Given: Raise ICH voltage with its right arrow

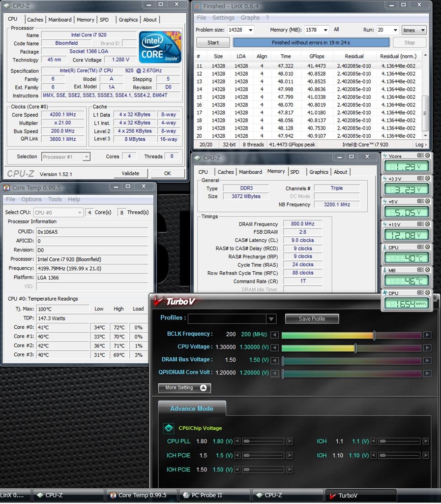Looking at the screenshot, I should 426,441.
